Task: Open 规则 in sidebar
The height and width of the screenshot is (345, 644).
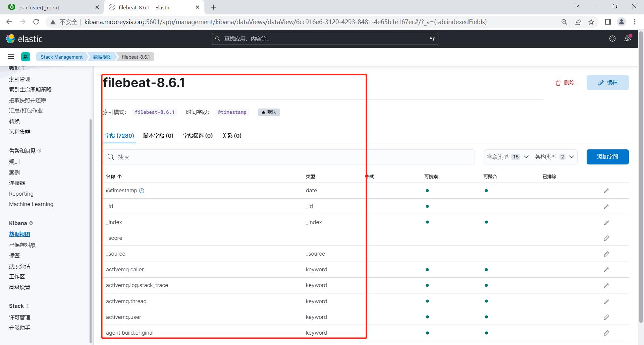Action: (x=14, y=162)
